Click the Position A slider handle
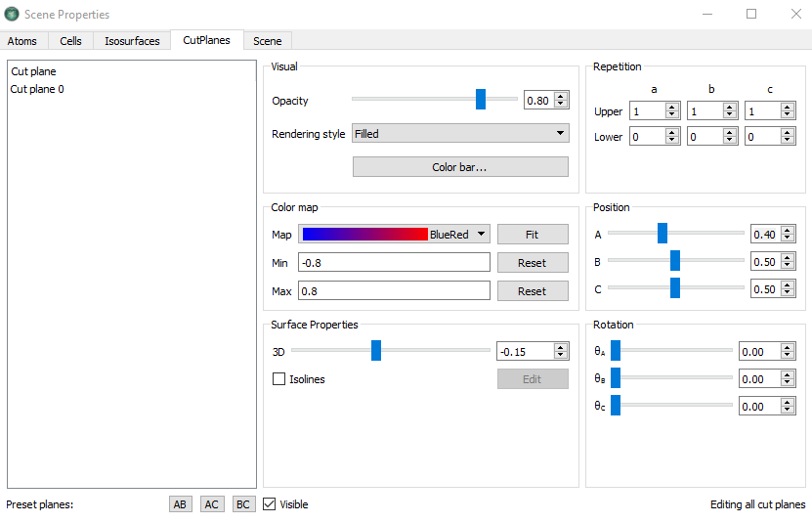812x523 pixels. (x=662, y=234)
